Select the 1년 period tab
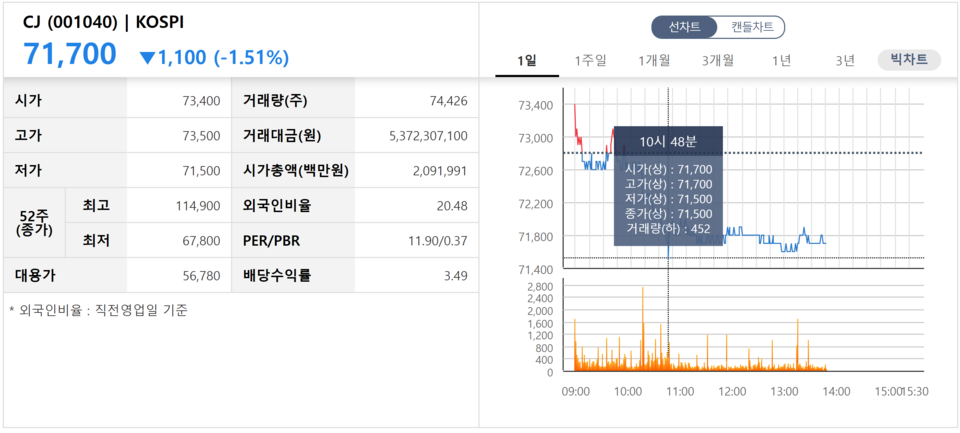This screenshot has width=960, height=433. (x=781, y=60)
